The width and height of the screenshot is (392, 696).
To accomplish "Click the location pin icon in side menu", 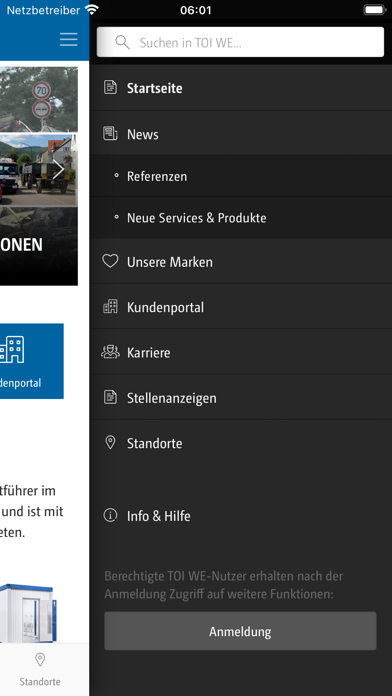I will 110,443.
